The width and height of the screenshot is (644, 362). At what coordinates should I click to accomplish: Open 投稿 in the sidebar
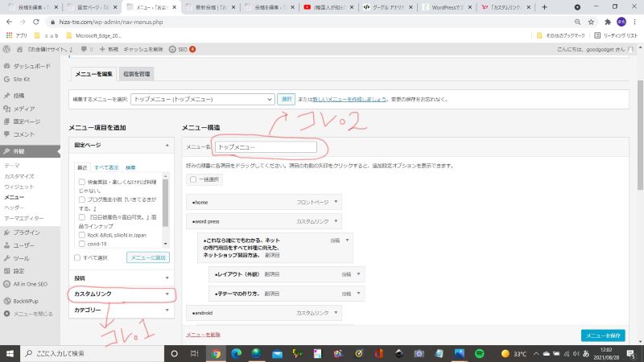[14, 96]
